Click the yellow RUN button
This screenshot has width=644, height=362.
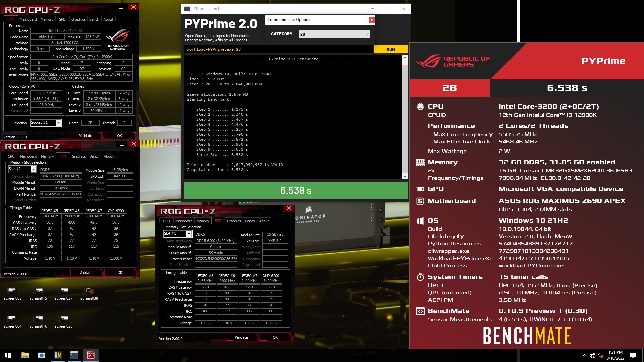[x=391, y=49]
